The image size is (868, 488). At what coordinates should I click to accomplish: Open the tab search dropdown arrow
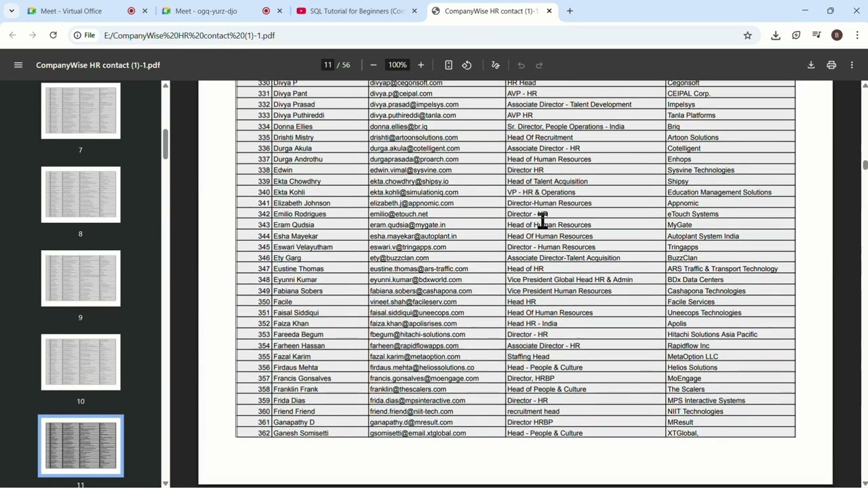(12, 11)
